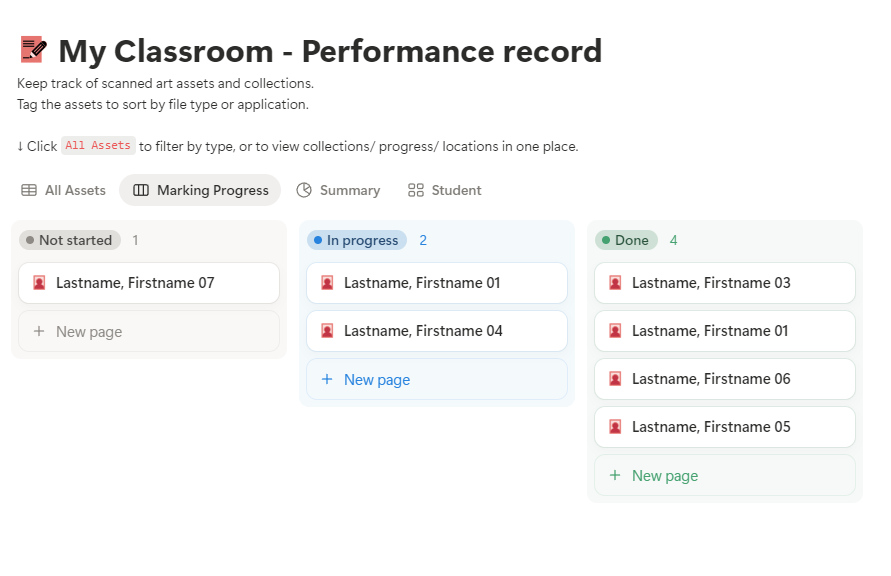The image size is (891, 576).
Task: Click portrait icon on Lastname, Firstname 07 card
Action: (39, 283)
